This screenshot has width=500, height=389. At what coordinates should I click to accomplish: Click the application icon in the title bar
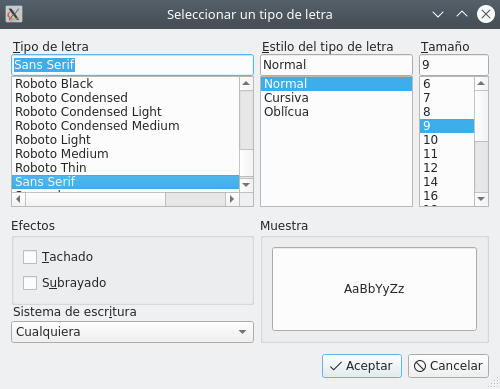click(14, 14)
